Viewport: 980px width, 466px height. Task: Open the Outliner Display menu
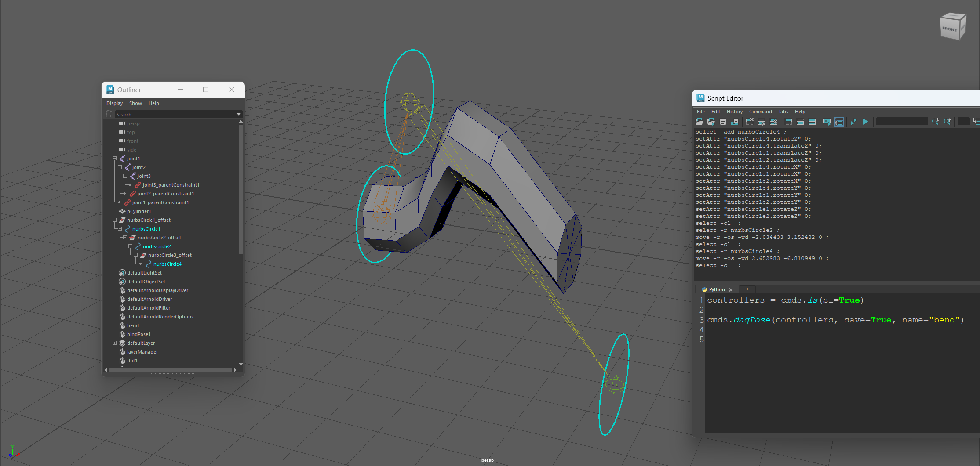(114, 103)
